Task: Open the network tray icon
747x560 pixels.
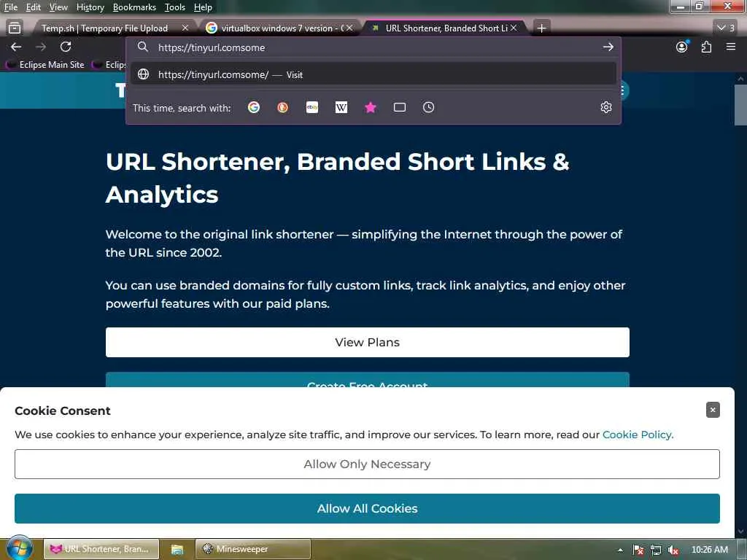Action: pyautogui.click(x=656, y=550)
